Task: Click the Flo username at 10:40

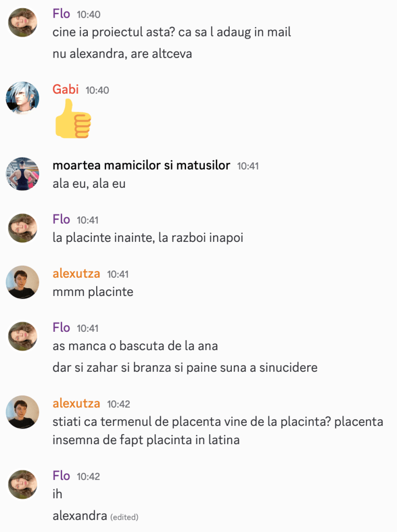Action: [x=61, y=14]
